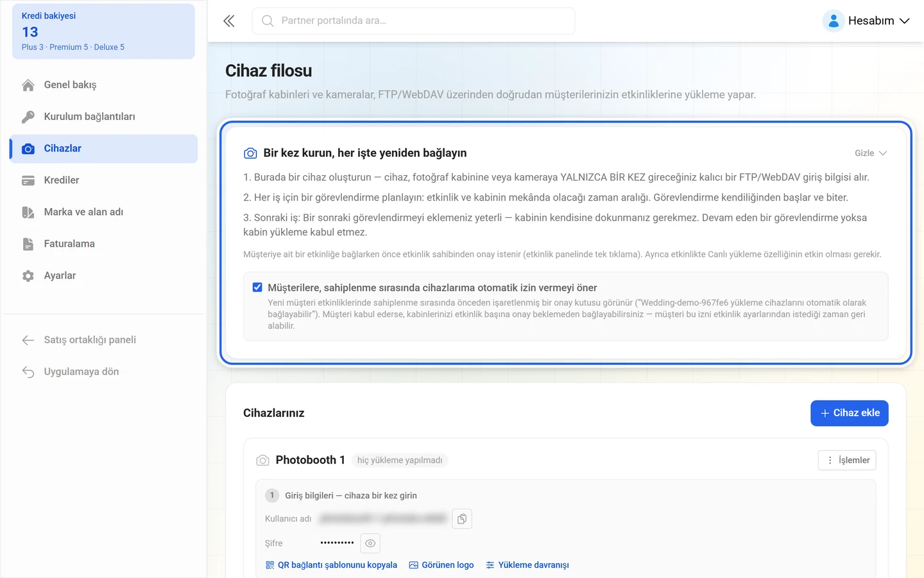Click the search magnifier icon
Image resolution: width=924 pixels, height=578 pixels.
pyautogui.click(x=268, y=21)
